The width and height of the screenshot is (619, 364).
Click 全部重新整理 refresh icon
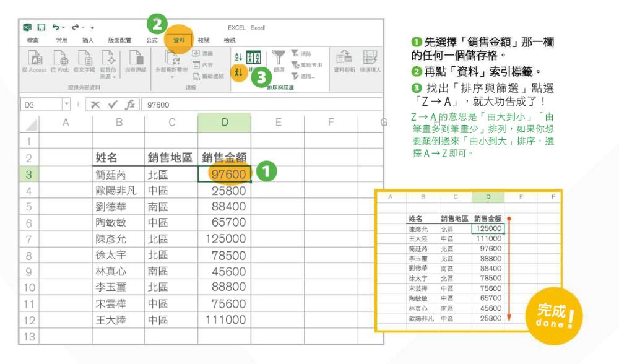tap(171, 58)
